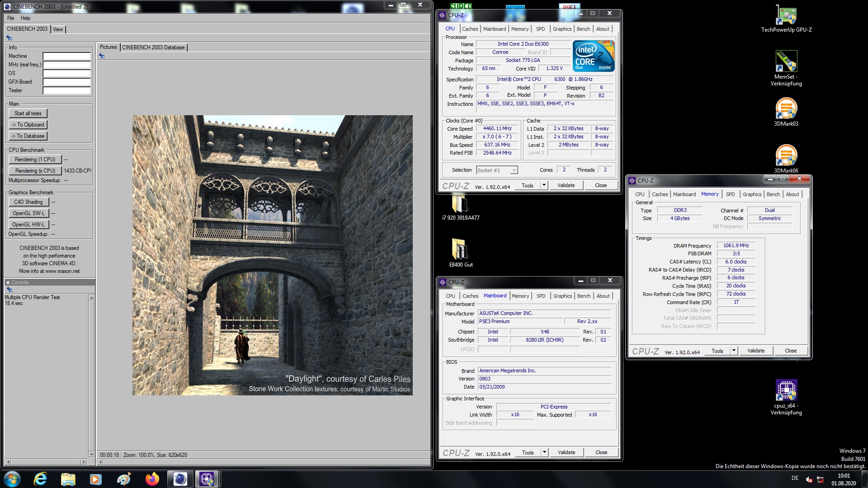
Task: Click into the Machine input field
Action: 67,56
